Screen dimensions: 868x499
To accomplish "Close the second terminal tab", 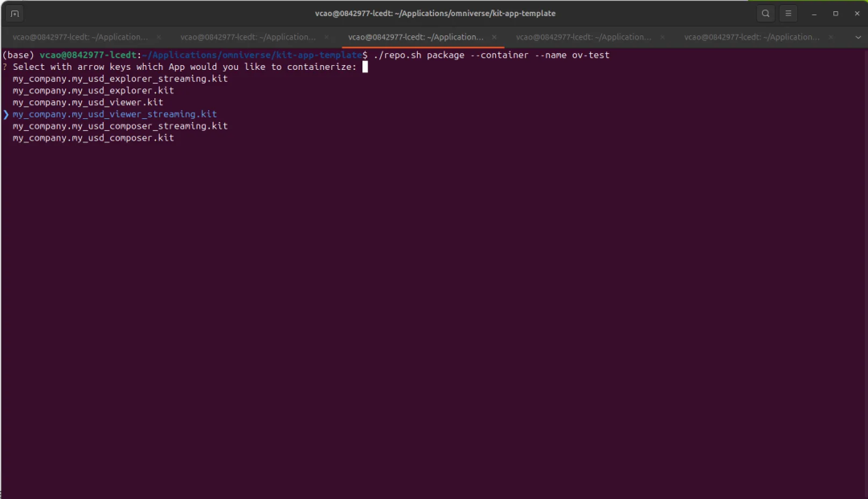I will tap(326, 37).
